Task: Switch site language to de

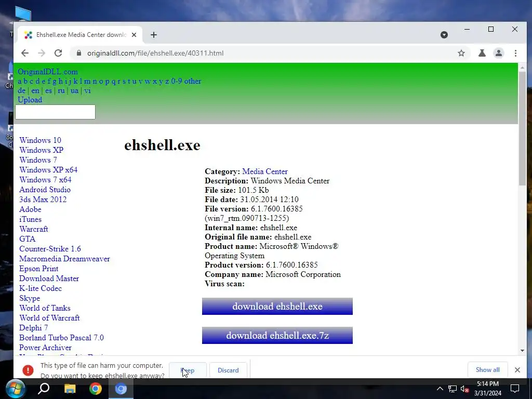Action: [21, 90]
